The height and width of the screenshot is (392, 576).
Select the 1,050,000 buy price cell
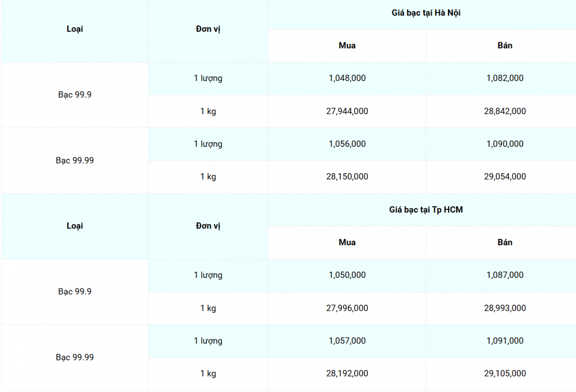point(347,275)
